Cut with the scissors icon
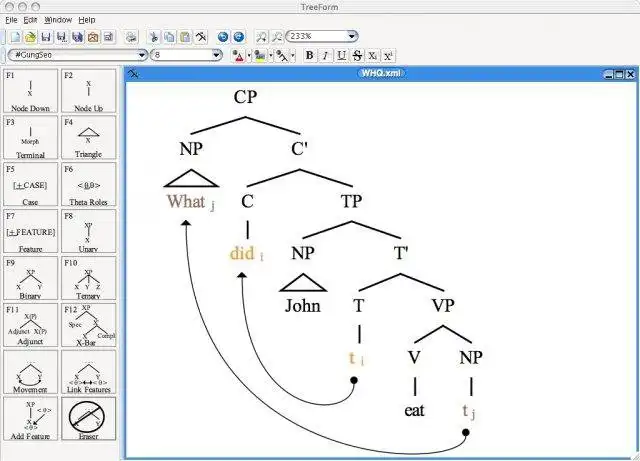This screenshot has width=640, height=461. point(154,37)
